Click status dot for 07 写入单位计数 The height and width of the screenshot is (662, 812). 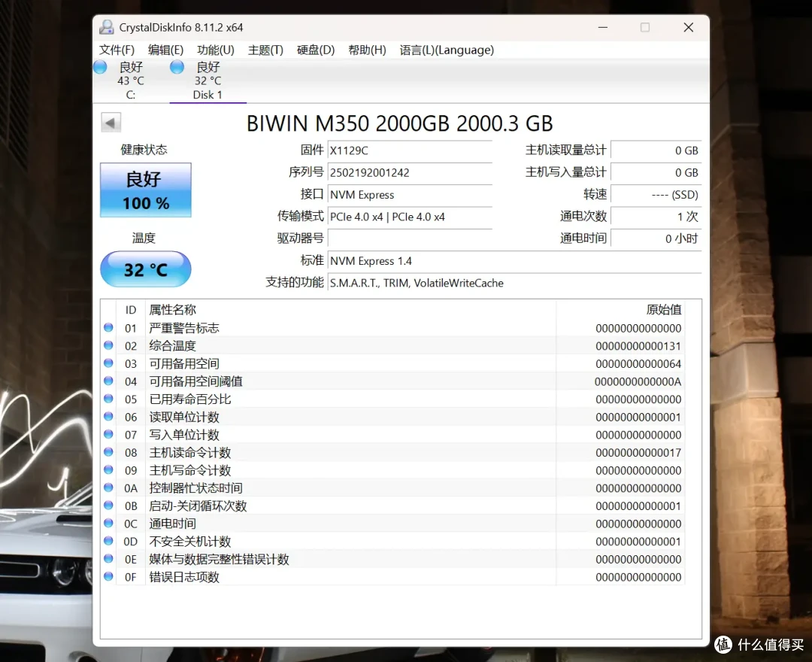click(x=108, y=434)
